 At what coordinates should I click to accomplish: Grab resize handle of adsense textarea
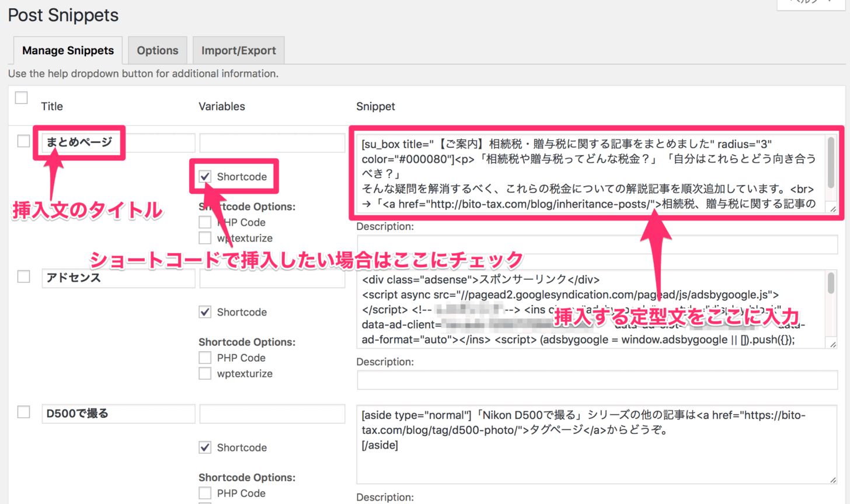coord(832,344)
